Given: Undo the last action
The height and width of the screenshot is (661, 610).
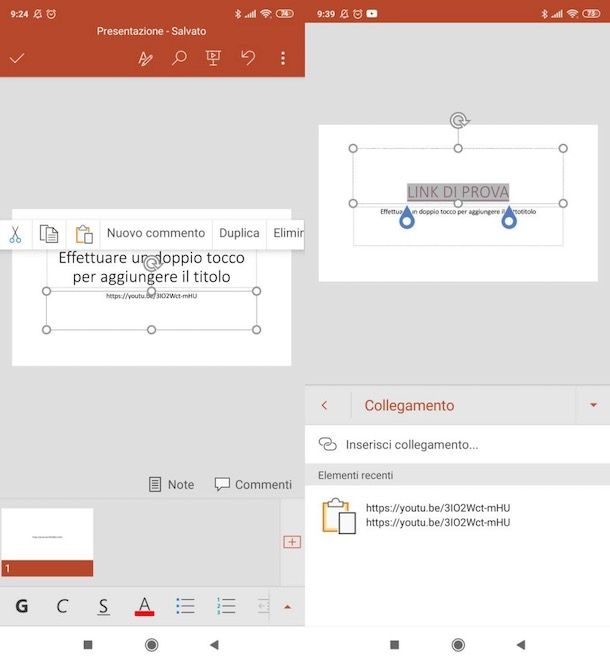Looking at the screenshot, I should pos(248,58).
